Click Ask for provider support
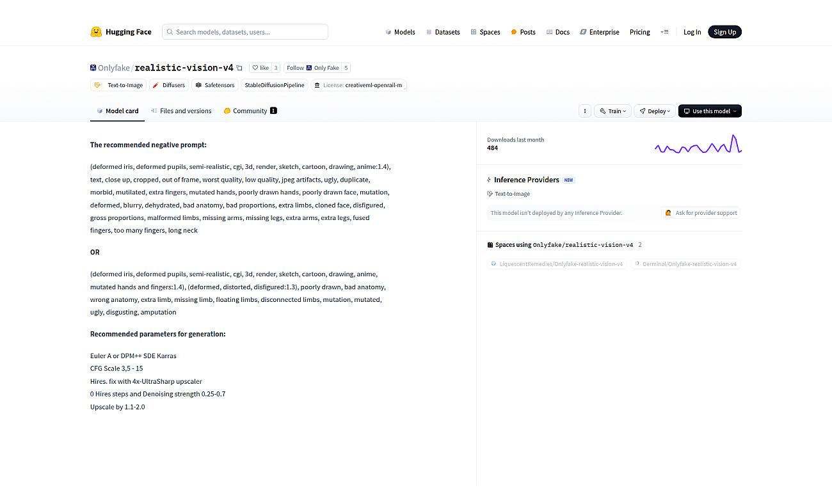 pyautogui.click(x=701, y=213)
